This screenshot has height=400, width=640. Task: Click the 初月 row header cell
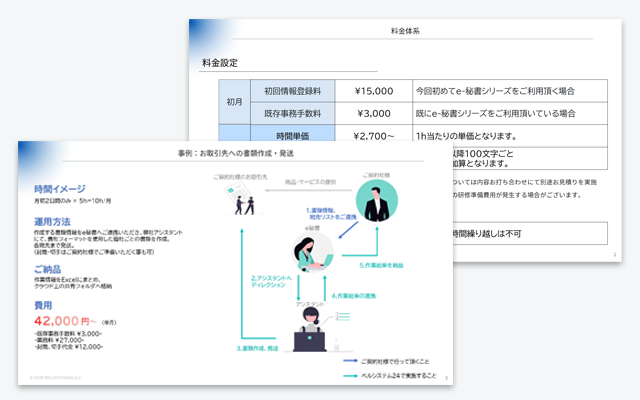pos(234,103)
